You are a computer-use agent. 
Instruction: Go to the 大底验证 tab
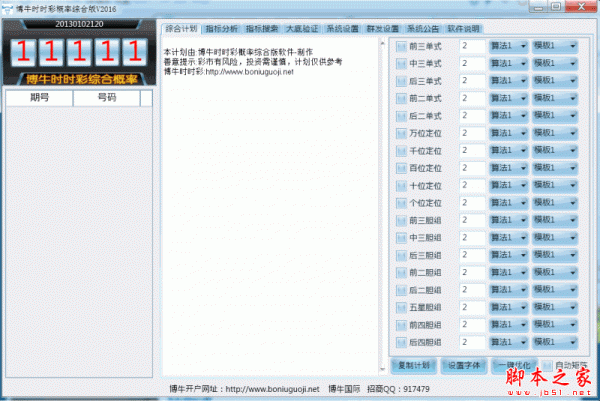(302, 29)
